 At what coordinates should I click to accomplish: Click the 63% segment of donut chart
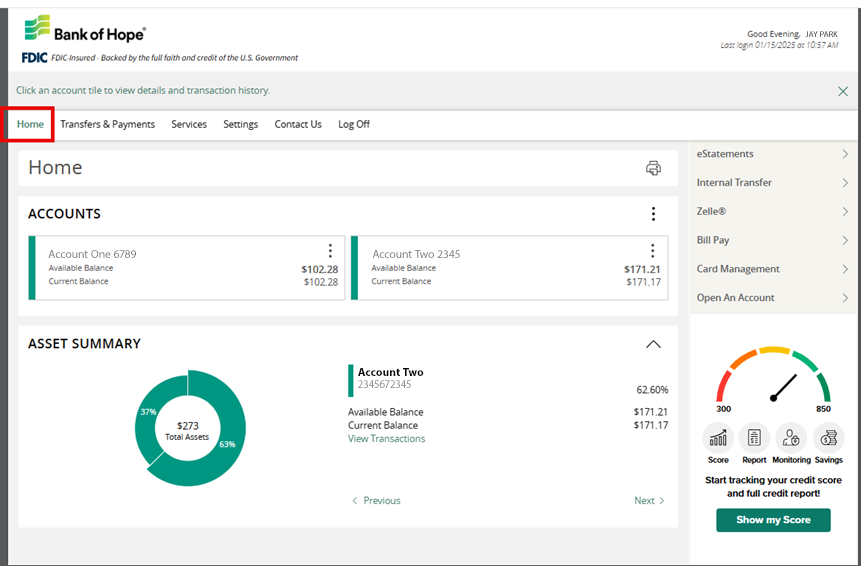[x=227, y=444]
